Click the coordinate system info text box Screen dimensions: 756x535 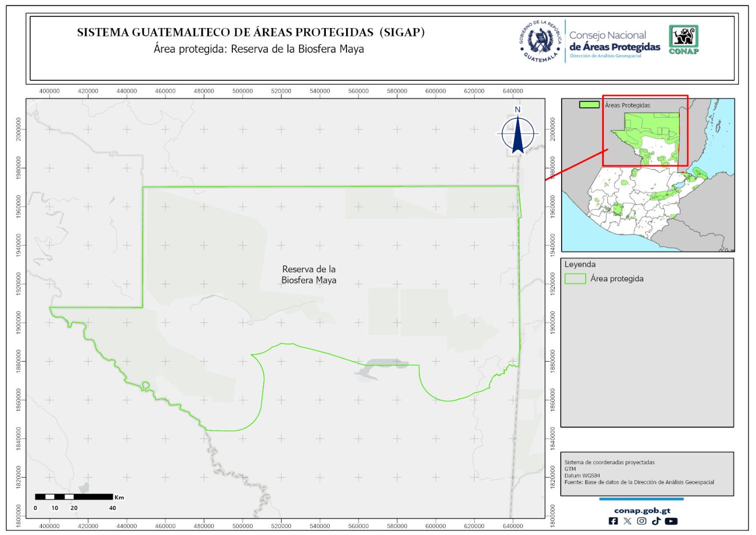point(647,473)
